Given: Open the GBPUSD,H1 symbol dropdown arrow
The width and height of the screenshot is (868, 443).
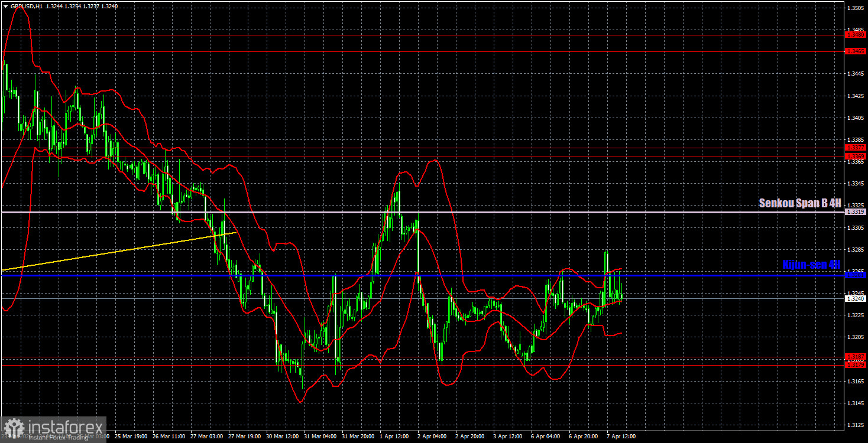Looking at the screenshot, I should click(5, 6).
